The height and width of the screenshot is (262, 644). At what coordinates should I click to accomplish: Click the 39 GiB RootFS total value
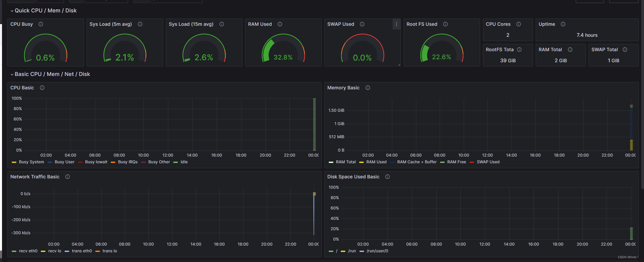tap(508, 61)
